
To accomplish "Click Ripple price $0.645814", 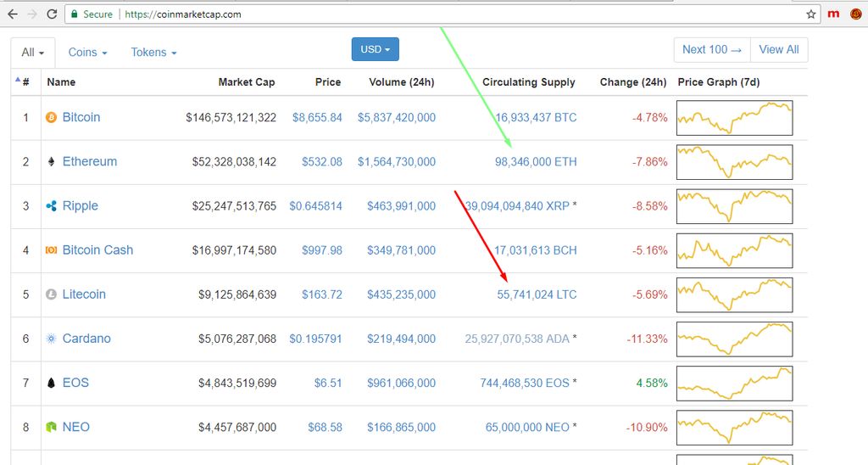I will pos(315,206).
